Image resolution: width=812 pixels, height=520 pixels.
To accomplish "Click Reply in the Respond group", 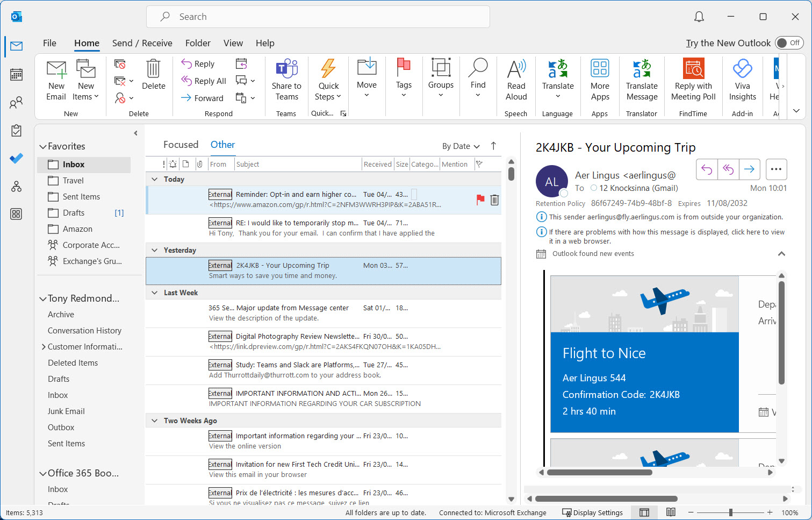I will coord(198,64).
